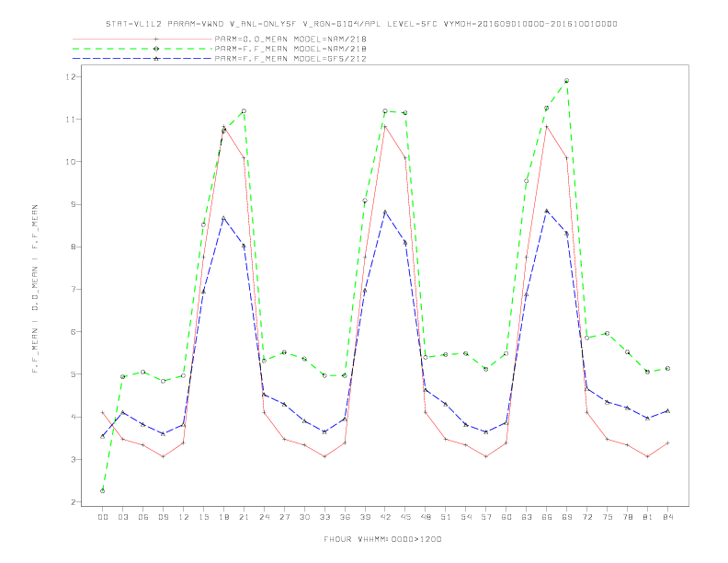This screenshot has width=728, height=563.
Task: Click x-axis tick label 06
Action: (143, 517)
